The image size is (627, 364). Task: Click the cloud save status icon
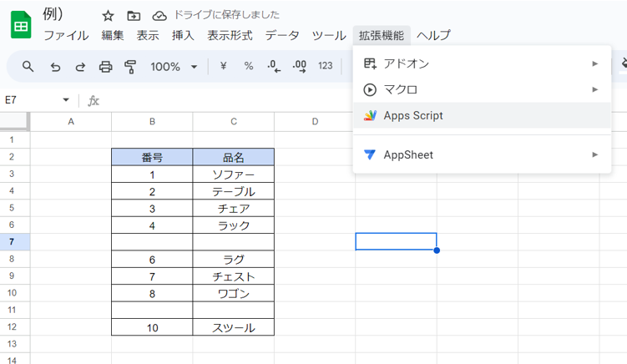[x=159, y=16]
